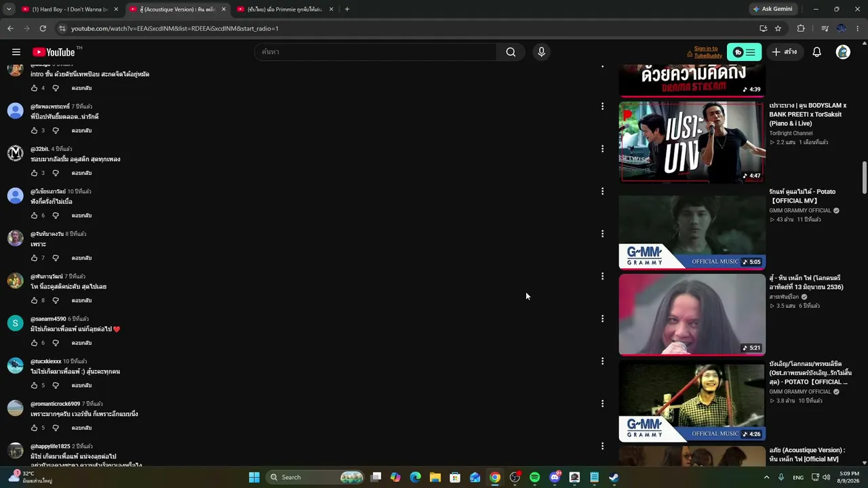Open the ENG language indicator in taskbar
Image resolution: width=868 pixels, height=488 pixels.
click(798, 477)
